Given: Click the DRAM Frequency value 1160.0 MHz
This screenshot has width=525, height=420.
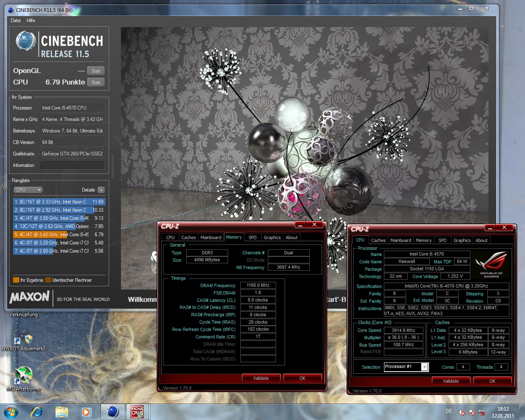Looking at the screenshot, I should pos(258,285).
